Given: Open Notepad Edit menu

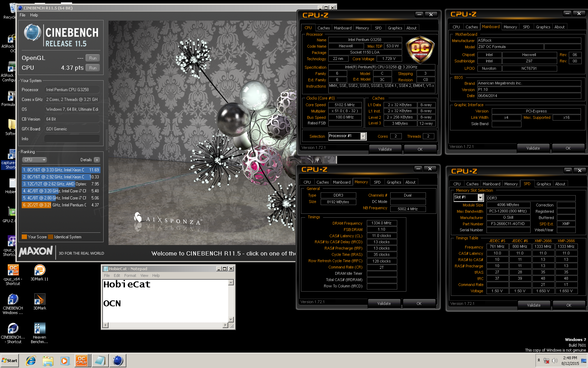Looking at the screenshot, I should (117, 275).
